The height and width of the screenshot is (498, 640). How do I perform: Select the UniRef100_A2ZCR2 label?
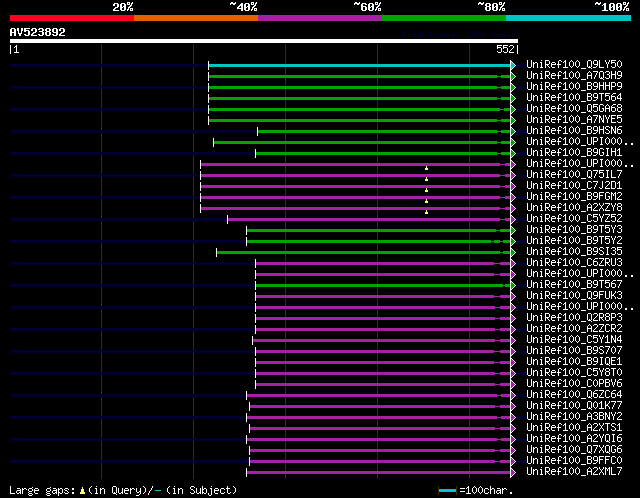574,329
